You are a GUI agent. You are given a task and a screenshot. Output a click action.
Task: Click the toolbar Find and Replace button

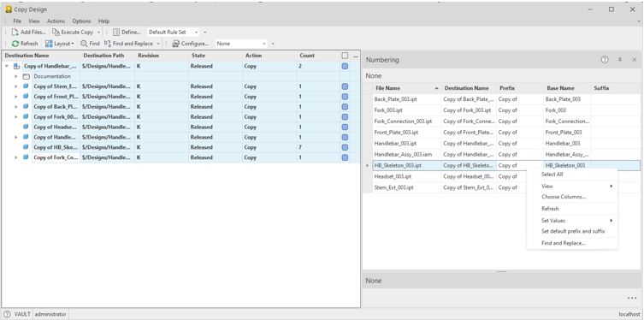coord(128,44)
